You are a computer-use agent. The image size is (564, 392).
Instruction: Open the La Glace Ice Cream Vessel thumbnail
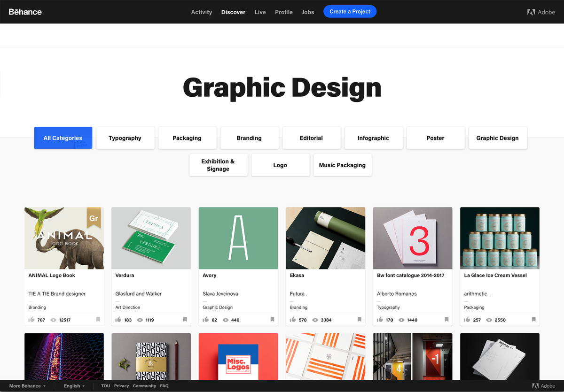[x=500, y=238]
